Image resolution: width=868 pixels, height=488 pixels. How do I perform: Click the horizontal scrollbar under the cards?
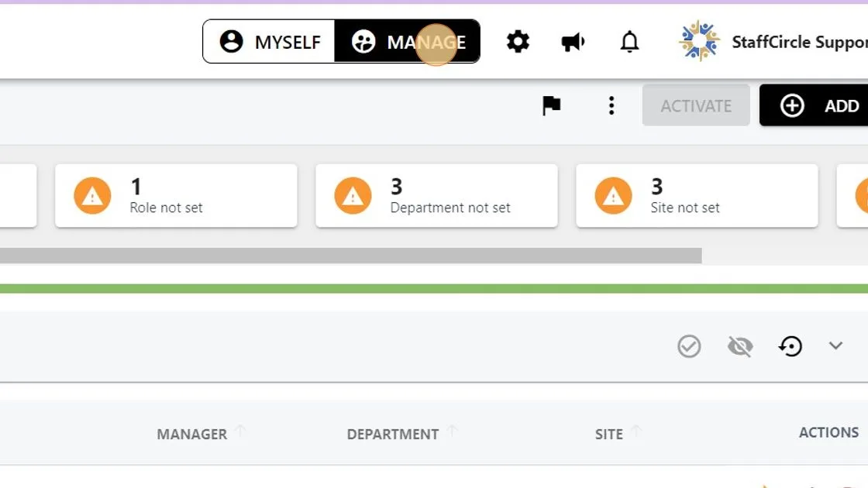click(x=350, y=256)
